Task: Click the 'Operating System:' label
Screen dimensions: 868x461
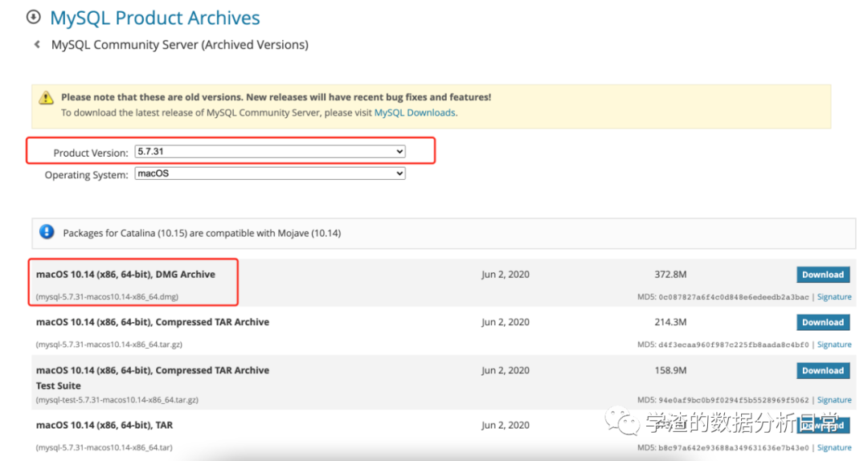Action: pyautogui.click(x=86, y=175)
